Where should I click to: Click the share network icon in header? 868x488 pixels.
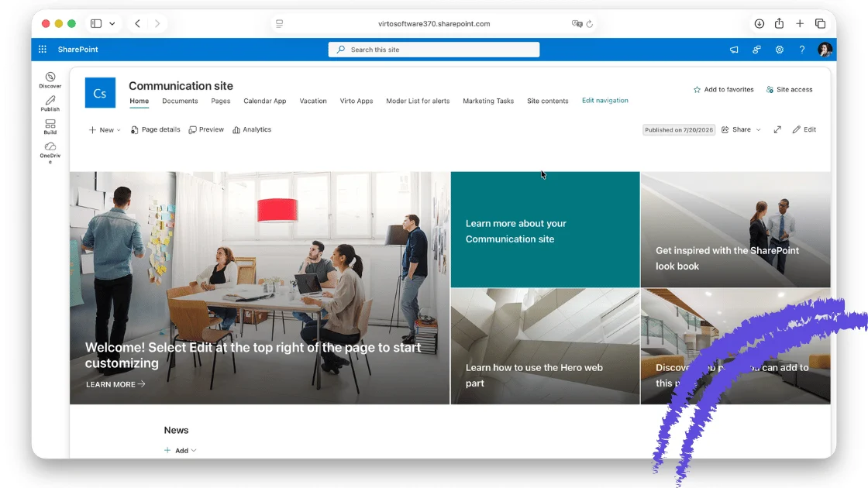click(756, 50)
